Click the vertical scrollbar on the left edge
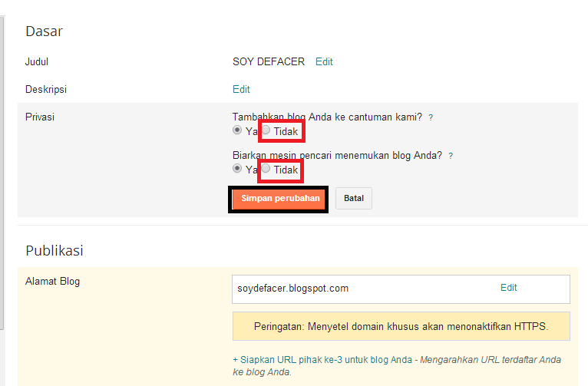 tap(2, 173)
